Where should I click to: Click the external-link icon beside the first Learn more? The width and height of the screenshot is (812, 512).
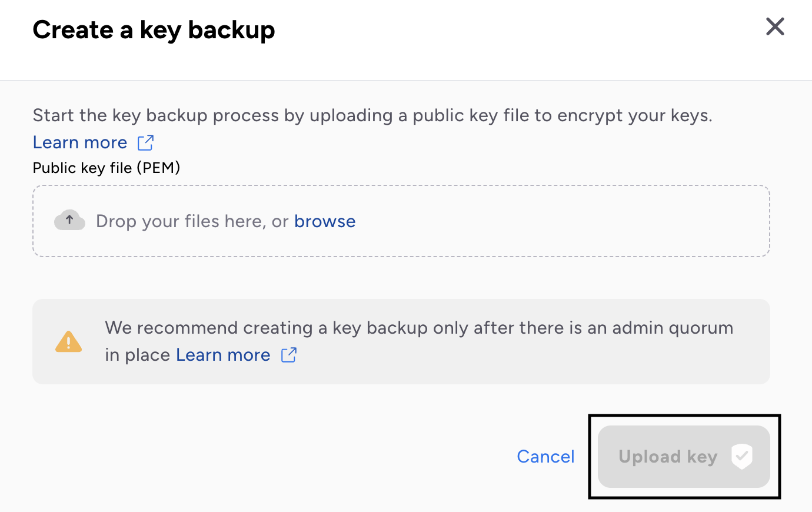click(145, 142)
